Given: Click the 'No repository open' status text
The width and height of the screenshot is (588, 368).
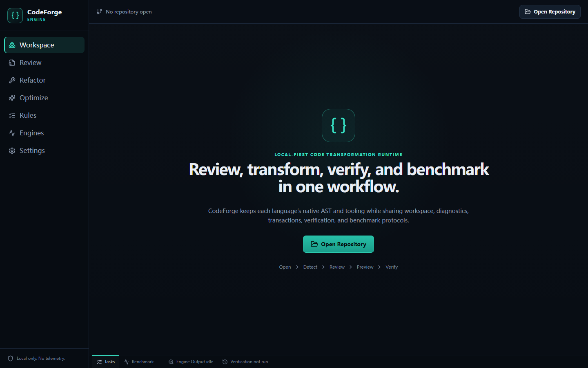Looking at the screenshot, I should [129, 12].
